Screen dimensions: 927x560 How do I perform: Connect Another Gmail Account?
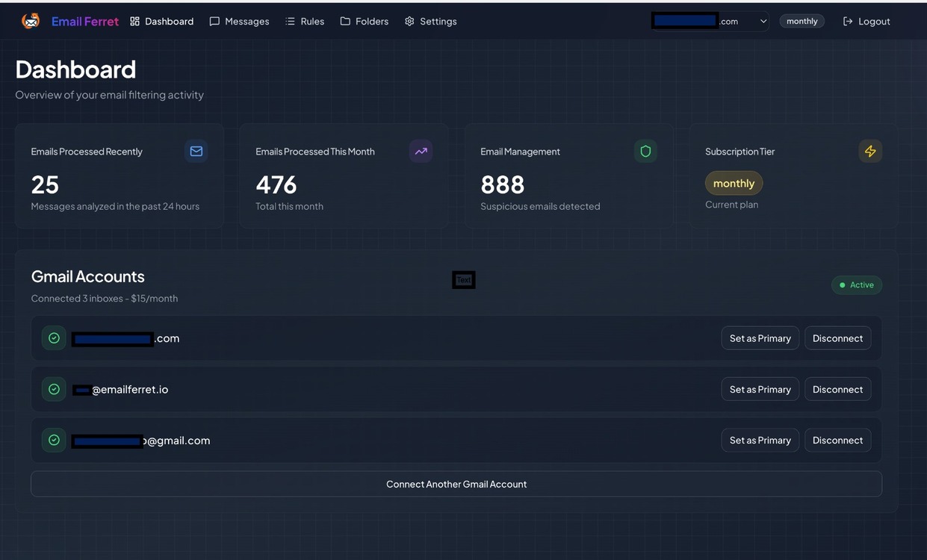456,484
